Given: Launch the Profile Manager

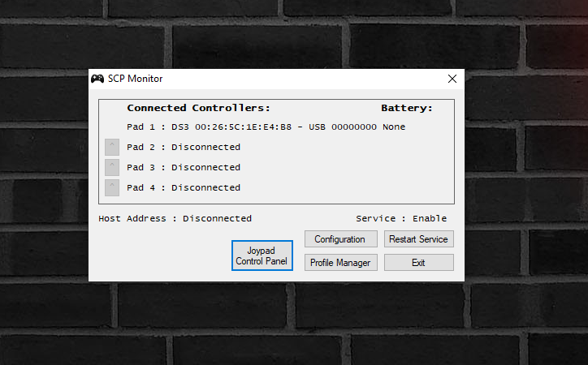Looking at the screenshot, I should pyautogui.click(x=340, y=263).
